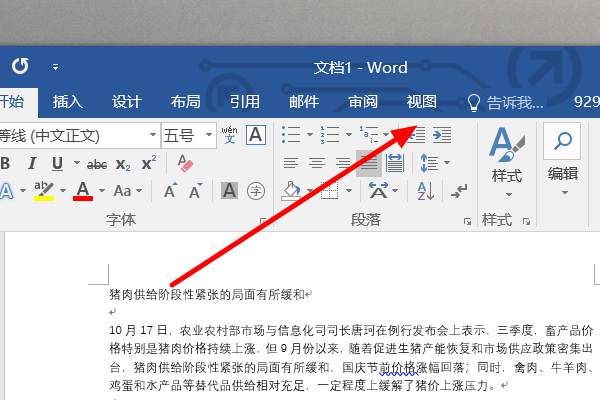600x400 pixels.
Task: Click the shading paint bucket icon
Action: click(291, 191)
